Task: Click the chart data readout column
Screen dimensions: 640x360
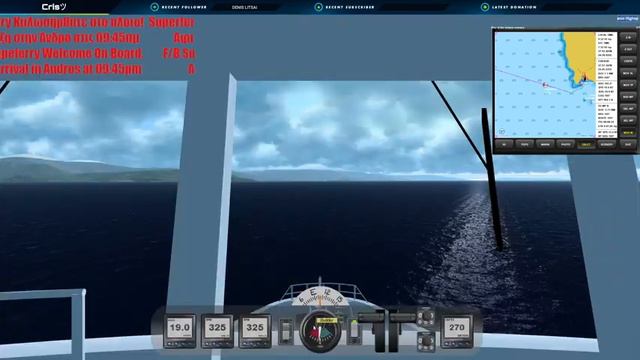Action: [x=607, y=84]
